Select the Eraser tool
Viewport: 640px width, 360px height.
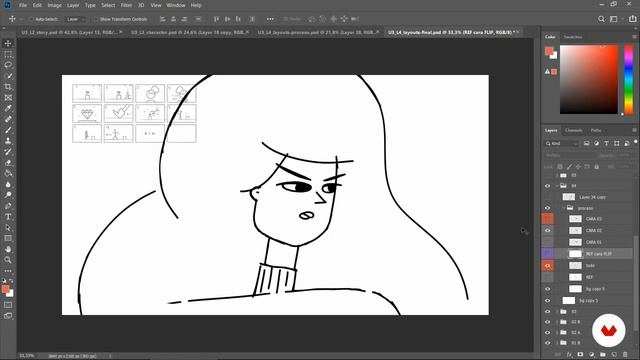[8, 162]
